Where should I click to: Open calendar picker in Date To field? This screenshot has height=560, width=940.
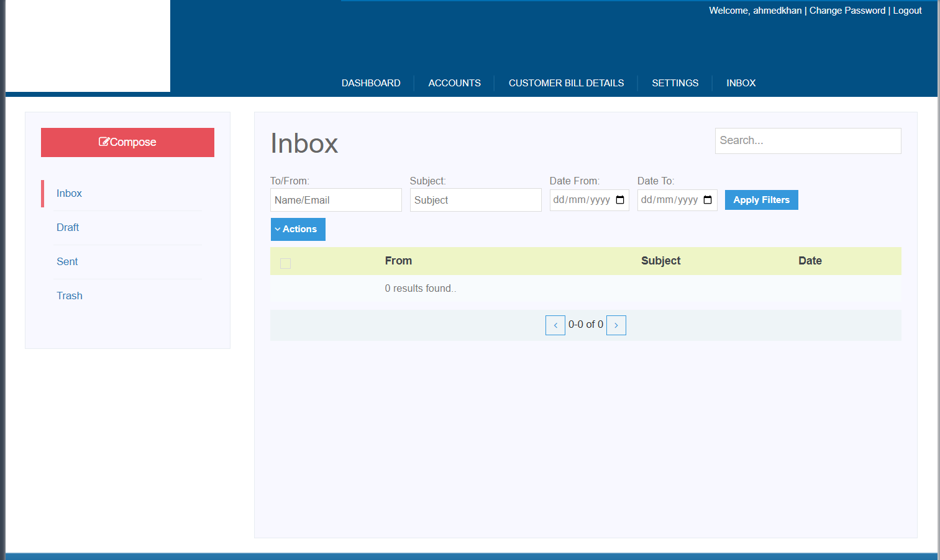[x=707, y=200]
